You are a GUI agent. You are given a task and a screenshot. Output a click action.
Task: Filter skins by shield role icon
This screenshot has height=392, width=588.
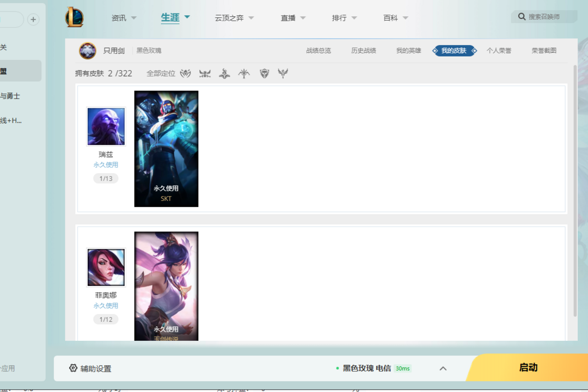coord(265,73)
